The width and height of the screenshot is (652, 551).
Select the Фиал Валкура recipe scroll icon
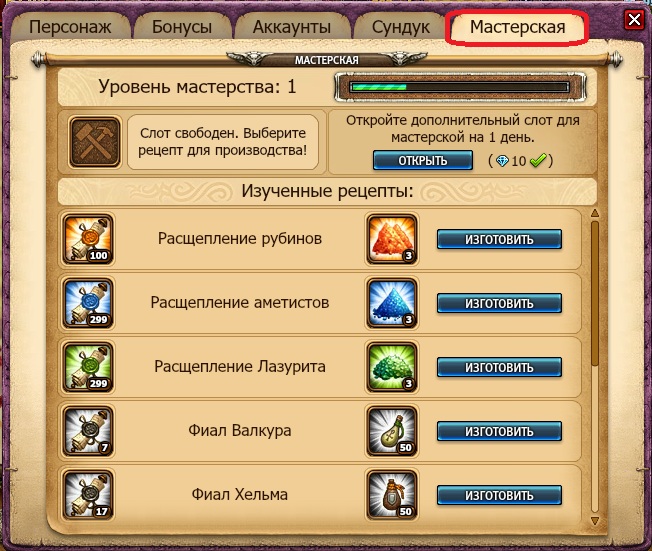click(88, 431)
